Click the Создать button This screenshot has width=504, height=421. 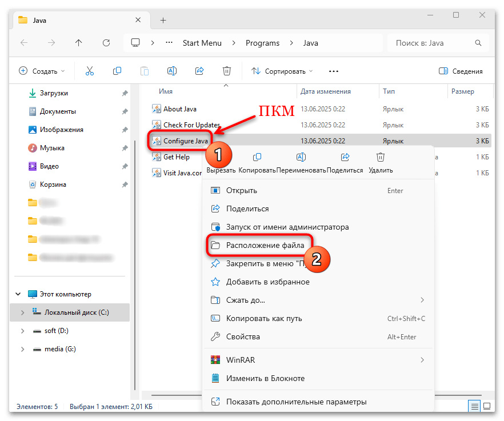coord(40,70)
